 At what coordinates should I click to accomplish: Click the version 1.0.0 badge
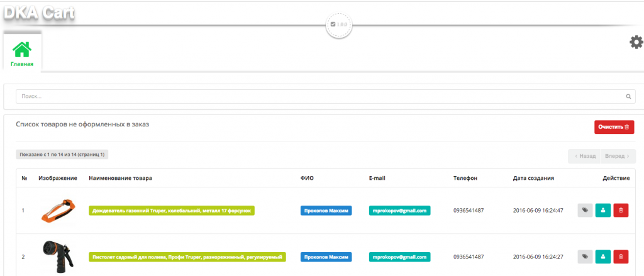coord(339,25)
